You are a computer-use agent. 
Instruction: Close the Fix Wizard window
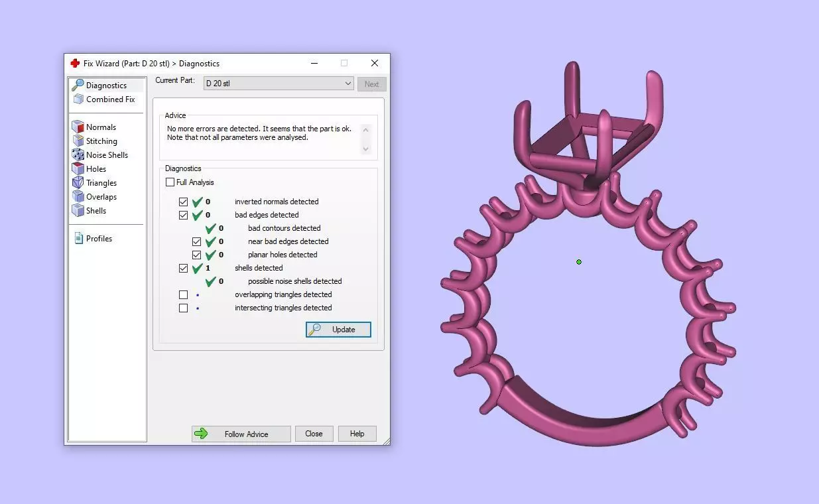[x=375, y=63]
